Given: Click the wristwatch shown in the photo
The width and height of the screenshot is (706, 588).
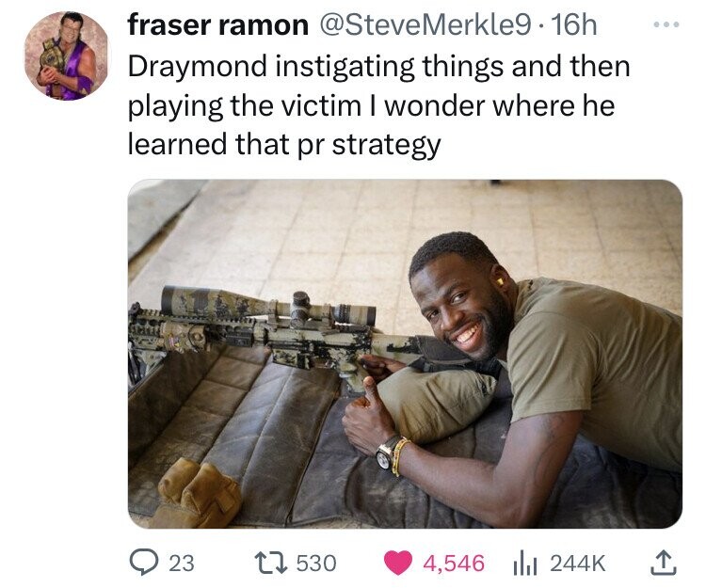Looking at the screenshot, I should click(x=388, y=452).
